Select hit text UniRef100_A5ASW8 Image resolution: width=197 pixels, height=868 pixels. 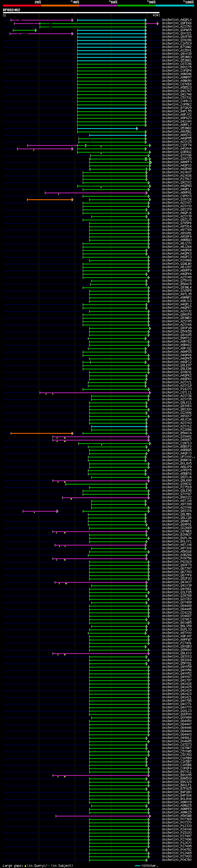pyautogui.click(x=177, y=816)
